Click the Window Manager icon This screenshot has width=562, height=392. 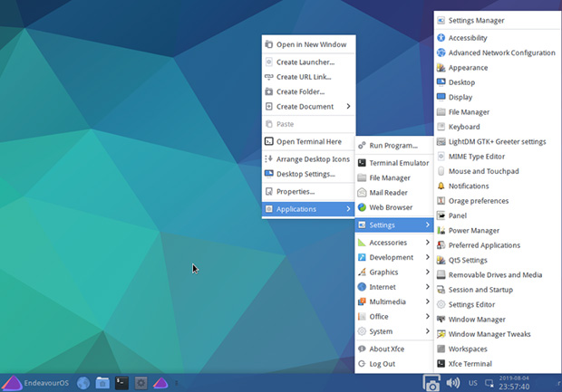[441, 320]
